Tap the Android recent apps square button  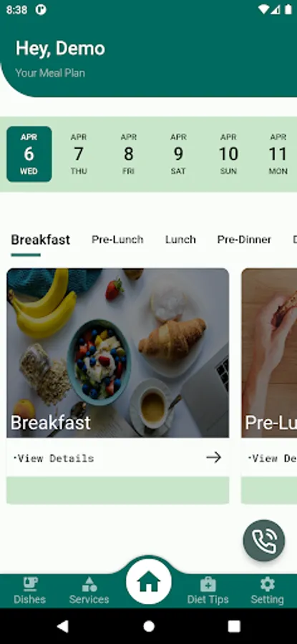point(234,626)
